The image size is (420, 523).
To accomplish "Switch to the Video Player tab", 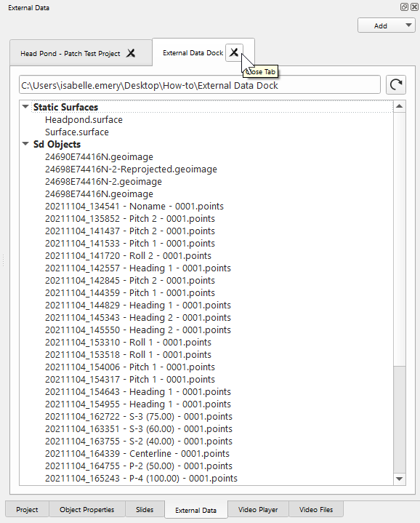I will pyautogui.click(x=258, y=509).
